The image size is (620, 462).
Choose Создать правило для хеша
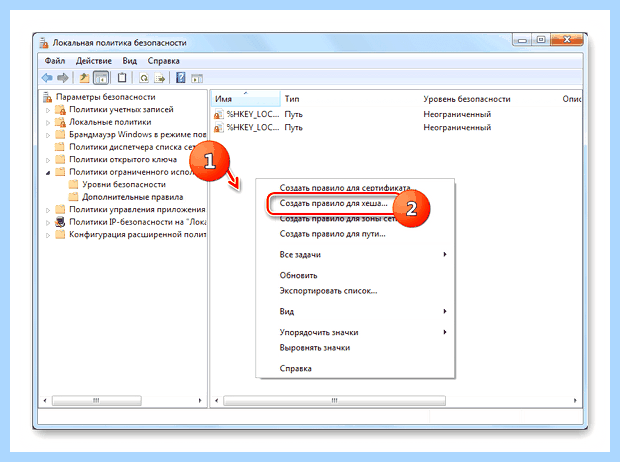coord(355,203)
